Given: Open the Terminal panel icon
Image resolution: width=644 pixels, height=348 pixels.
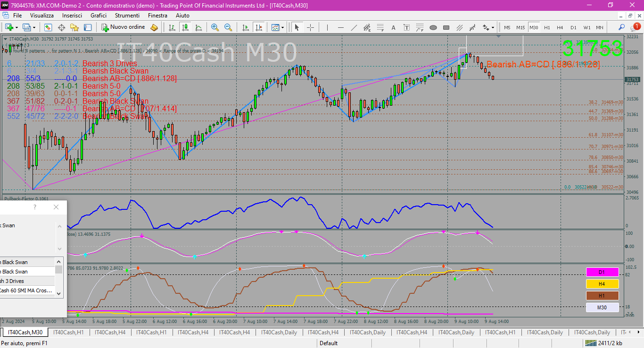Looking at the screenshot, I should click(88, 27).
